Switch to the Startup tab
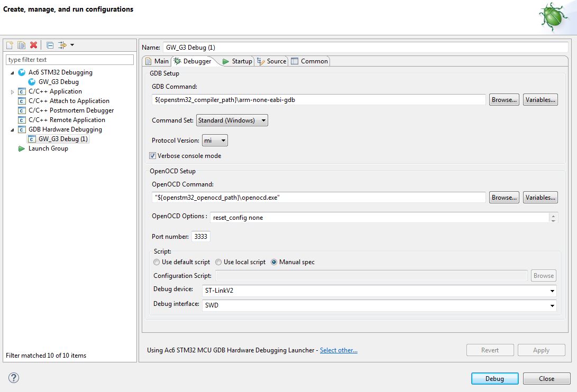 (237, 61)
